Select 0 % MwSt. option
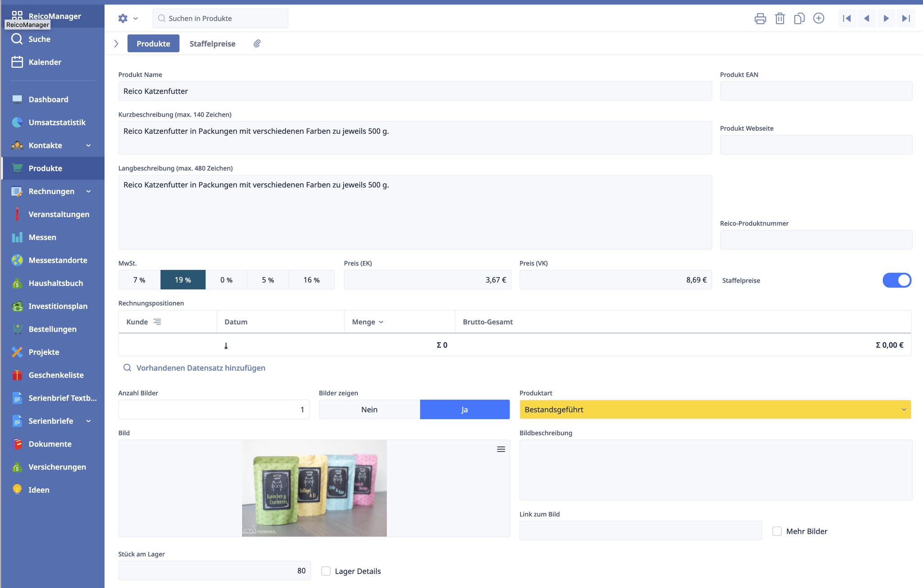 click(x=226, y=280)
